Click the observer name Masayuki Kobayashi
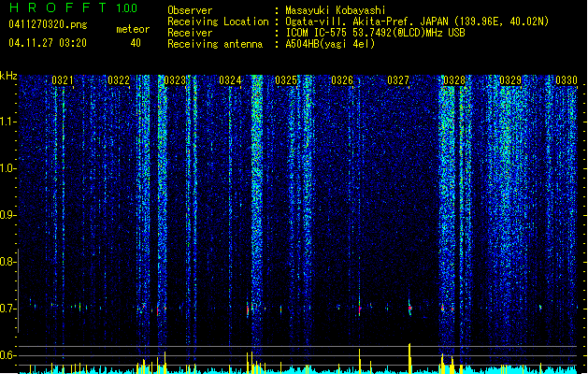588x374 pixels. tap(336, 10)
